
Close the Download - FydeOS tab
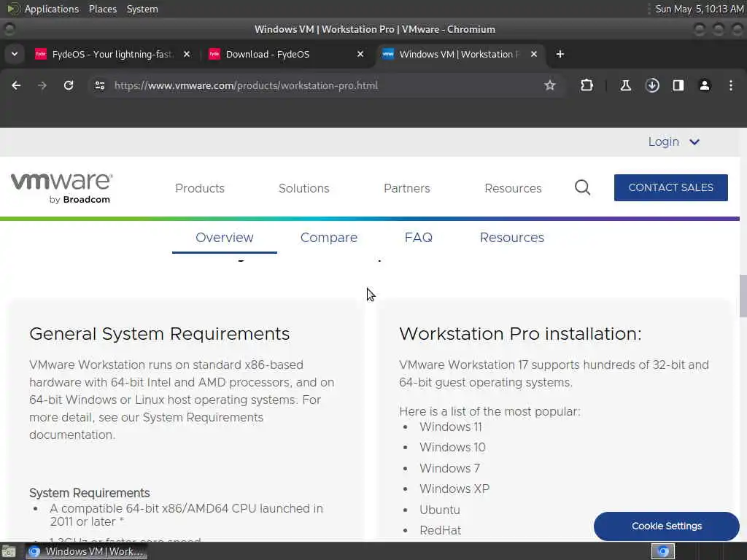360,54
